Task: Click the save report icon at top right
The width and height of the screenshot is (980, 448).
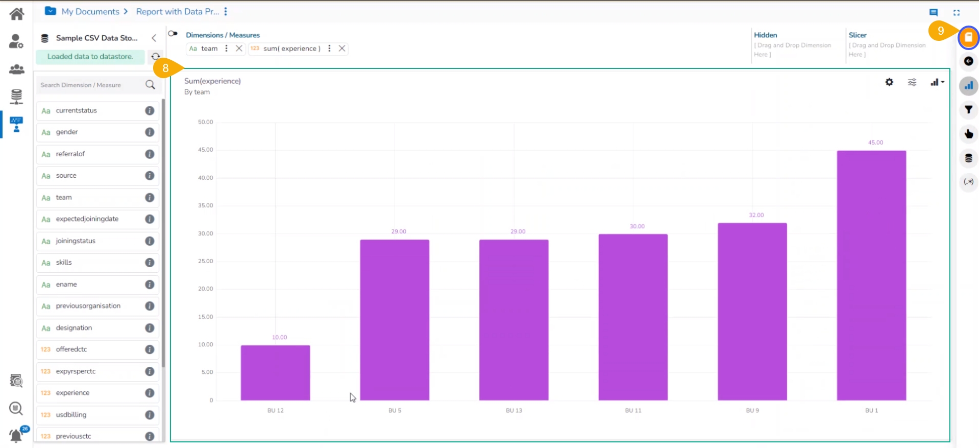Action: pyautogui.click(x=968, y=37)
